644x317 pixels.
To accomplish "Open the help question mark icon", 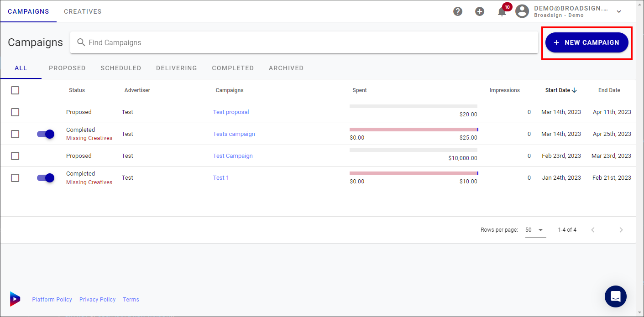I will pos(458,11).
